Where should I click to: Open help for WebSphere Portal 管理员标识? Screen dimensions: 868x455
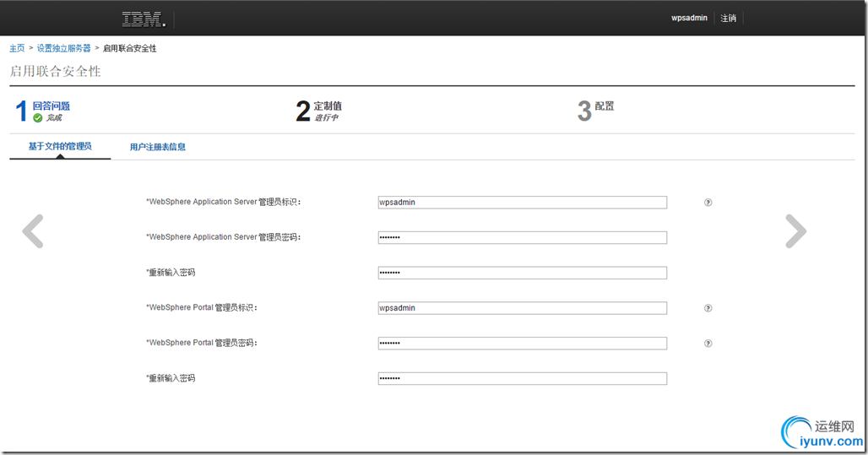[x=708, y=308]
